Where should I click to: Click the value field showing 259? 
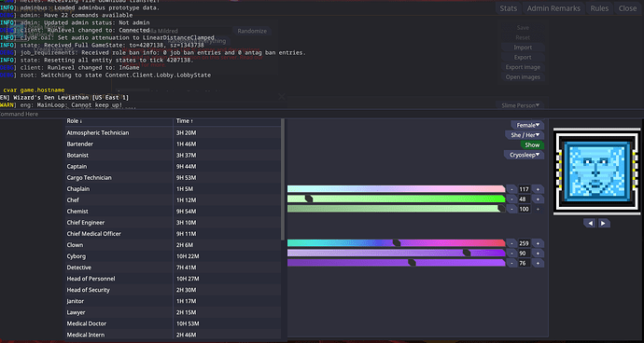(x=525, y=243)
